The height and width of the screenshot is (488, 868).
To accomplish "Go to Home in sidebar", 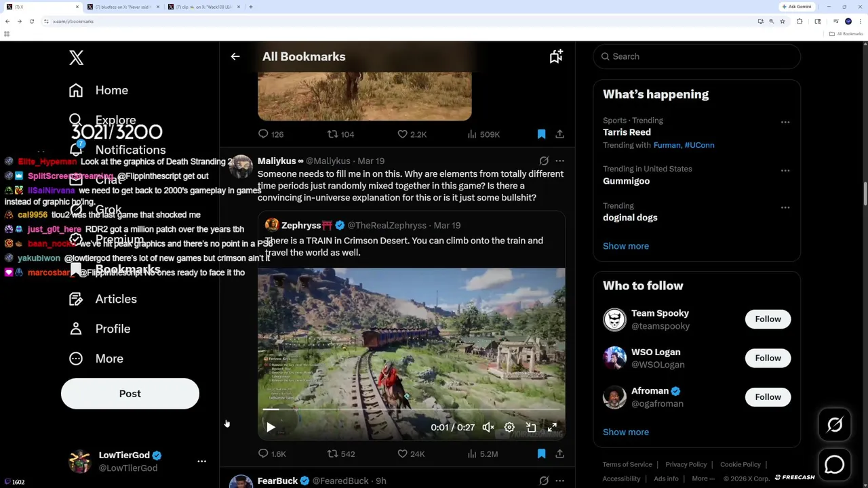I will [98, 90].
